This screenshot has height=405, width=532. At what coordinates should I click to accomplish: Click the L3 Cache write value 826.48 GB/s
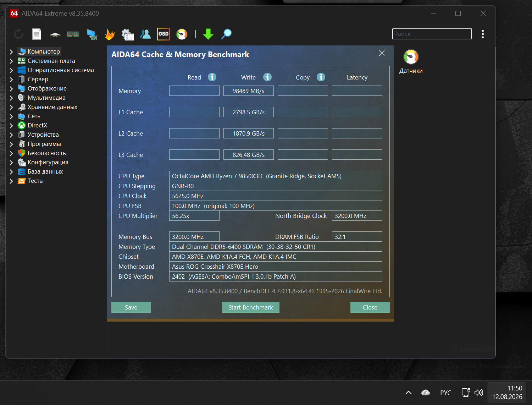coord(249,155)
